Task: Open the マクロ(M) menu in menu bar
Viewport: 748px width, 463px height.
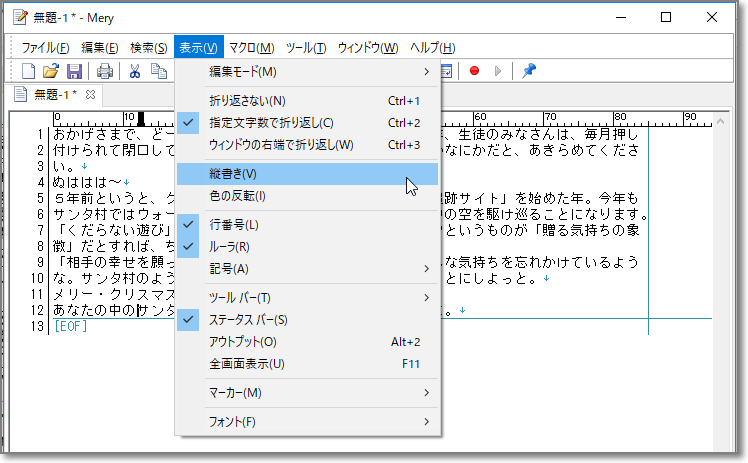Action: 251,47
